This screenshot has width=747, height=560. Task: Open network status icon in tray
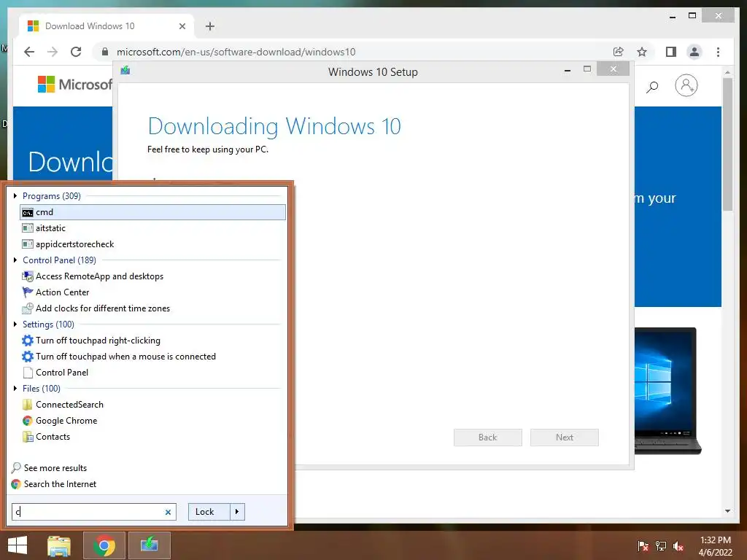(x=661, y=546)
